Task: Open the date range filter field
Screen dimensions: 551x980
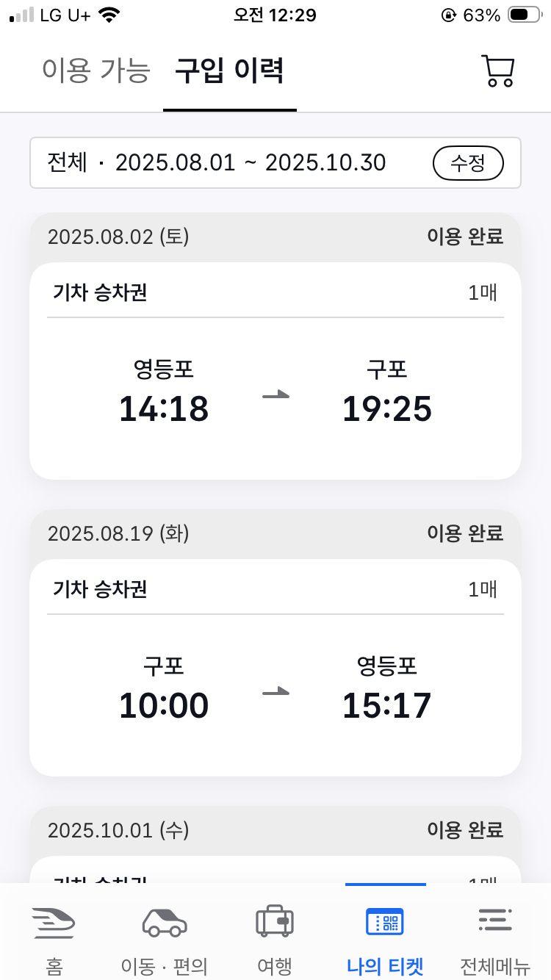Action: coord(275,162)
